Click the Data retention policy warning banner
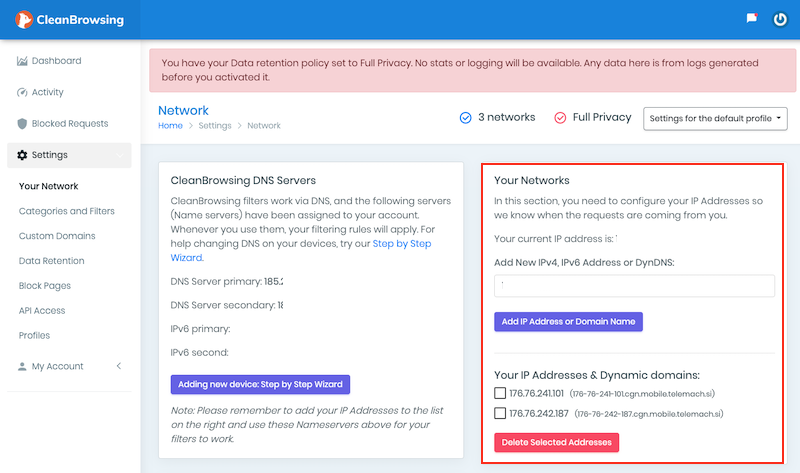 click(x=472, y=70)
